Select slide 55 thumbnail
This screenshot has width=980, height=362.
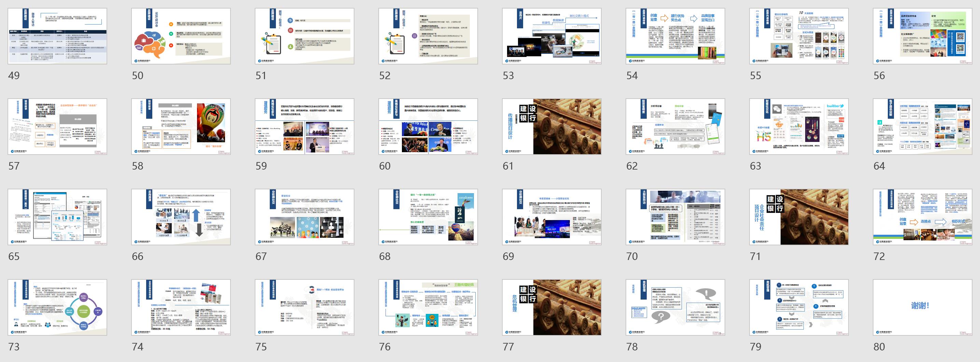(799, 36)
